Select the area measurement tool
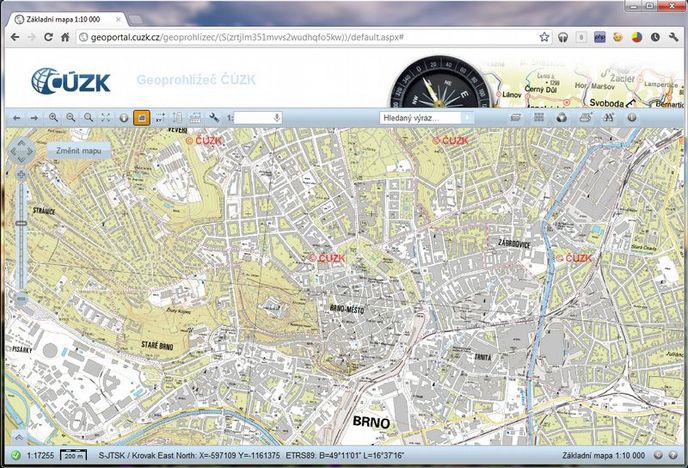 195,118
